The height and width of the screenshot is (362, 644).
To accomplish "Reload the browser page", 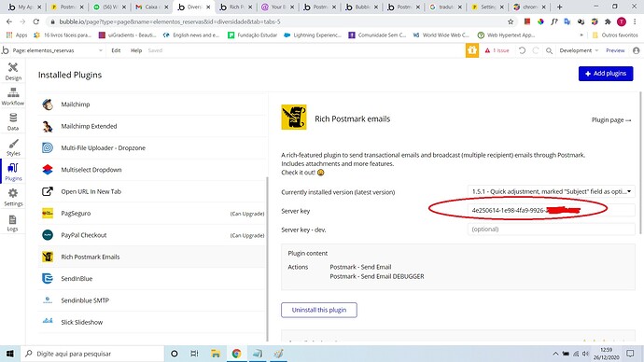I will pyautogui.click(x=36, y=21).
